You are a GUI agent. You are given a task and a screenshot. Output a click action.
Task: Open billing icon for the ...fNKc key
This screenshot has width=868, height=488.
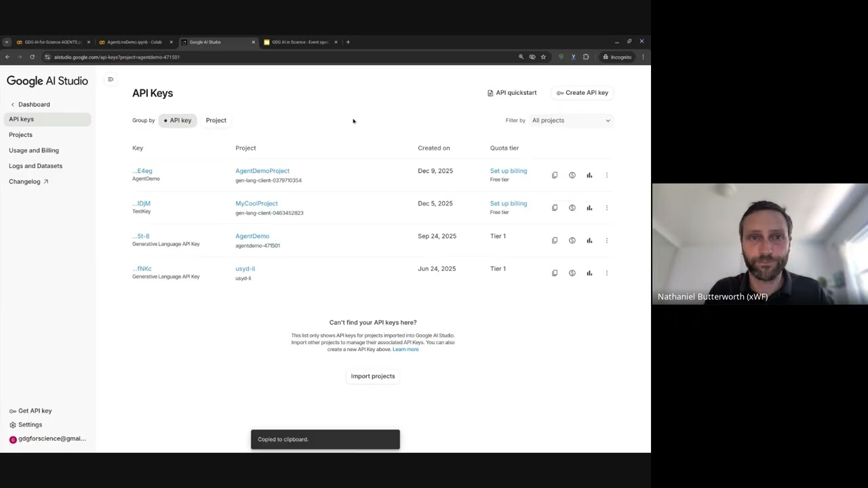pyautogui.click(x=572, y=273)
